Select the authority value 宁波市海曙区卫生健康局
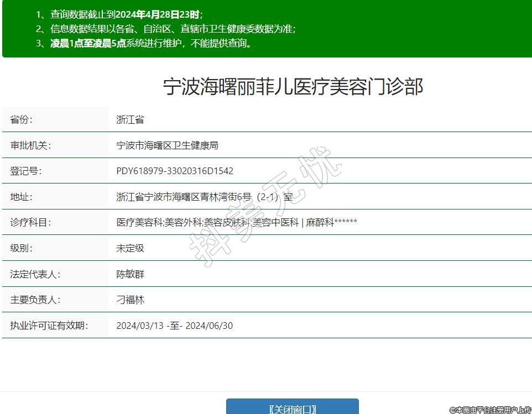 [167, 145]
